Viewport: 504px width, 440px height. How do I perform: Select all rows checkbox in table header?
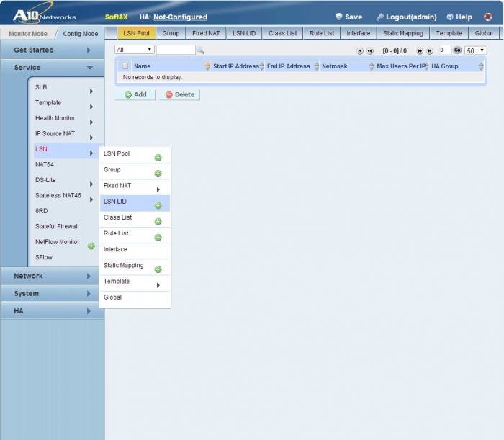click(x=125, y=66)
